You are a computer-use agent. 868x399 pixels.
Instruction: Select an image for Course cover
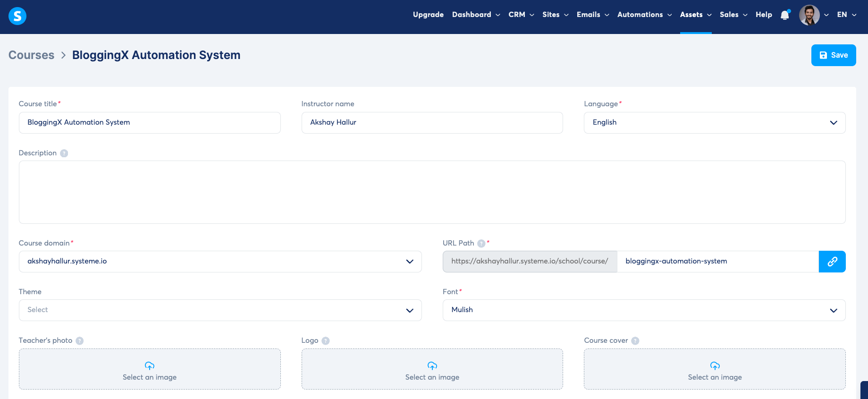click(x=714, y=369)
